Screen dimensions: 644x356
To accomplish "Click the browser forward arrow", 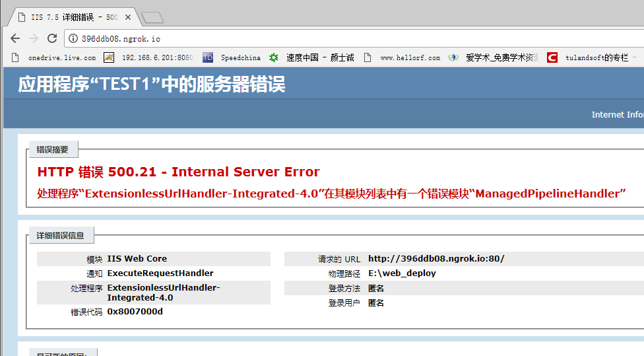I will pyautogui.click(x=34, y=39).
